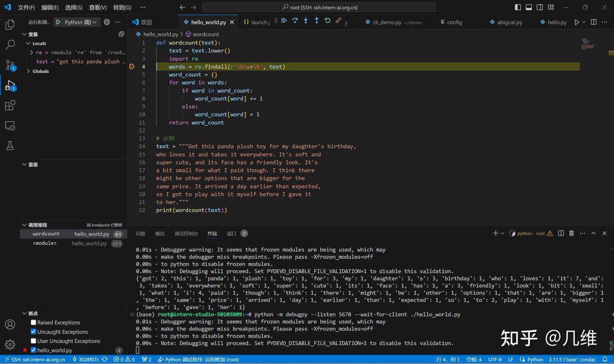Customize layout icon in title bar
614x364 pixels.
(x=550, y=7)
